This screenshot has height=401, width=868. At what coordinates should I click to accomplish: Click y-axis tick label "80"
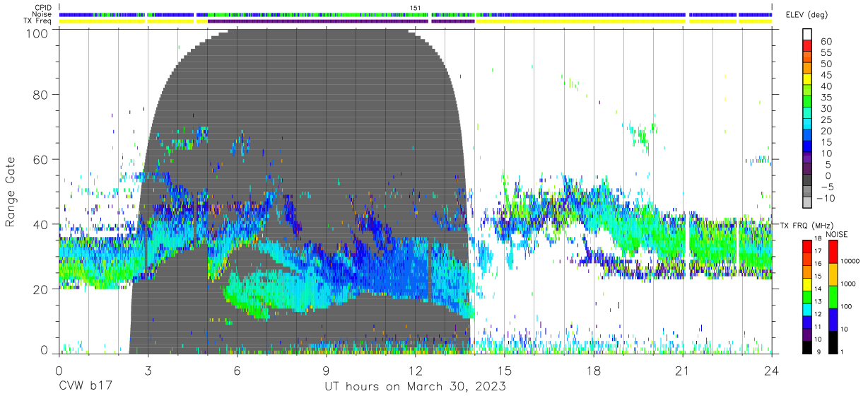[x=41, y=94]
